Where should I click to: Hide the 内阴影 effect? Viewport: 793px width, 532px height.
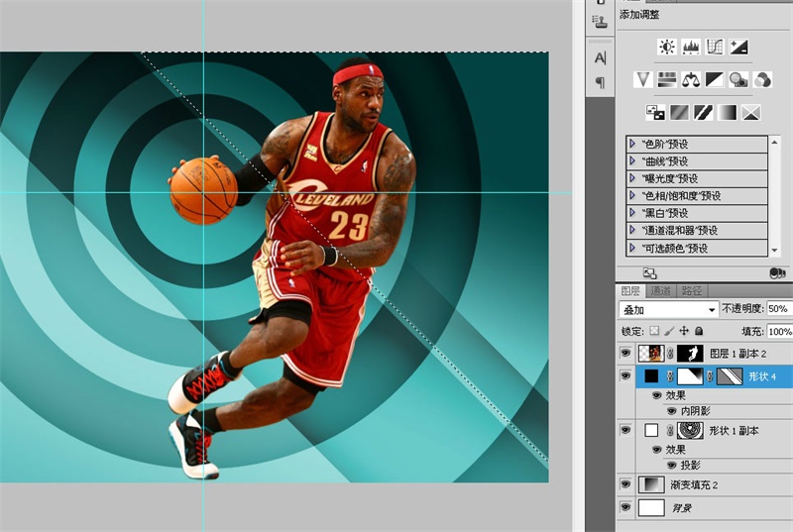click(x=671, y=409)
